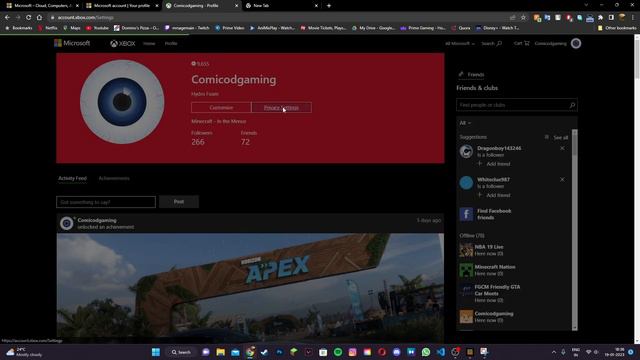Open Comicodgaming feed post author

(97, 220)
